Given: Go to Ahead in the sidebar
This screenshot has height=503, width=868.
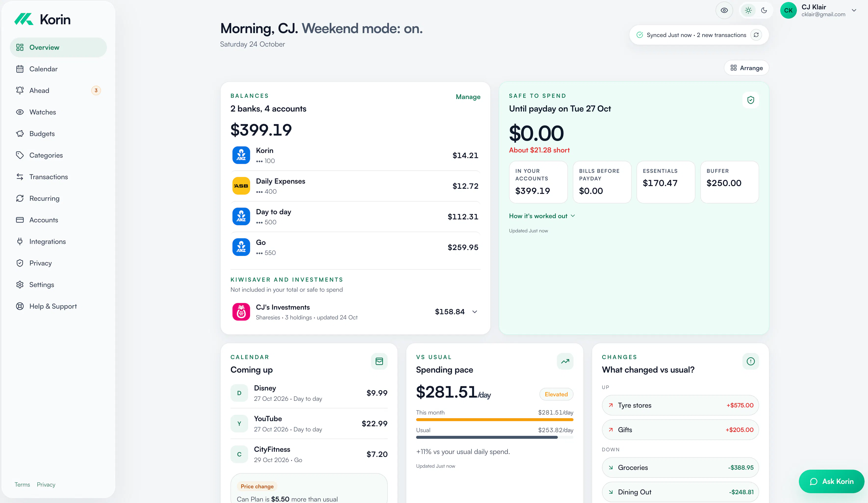Looking at the screenshot, I should tap(58, 90).
